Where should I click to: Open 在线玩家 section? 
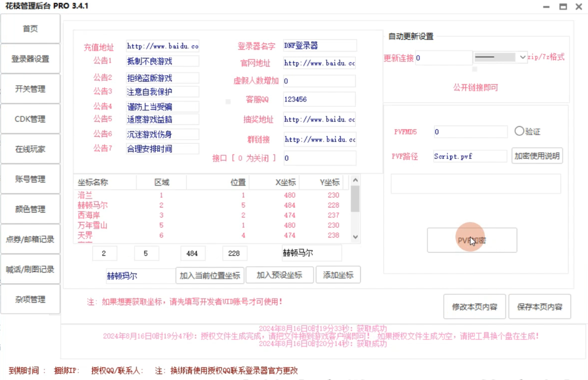point(30,149)
